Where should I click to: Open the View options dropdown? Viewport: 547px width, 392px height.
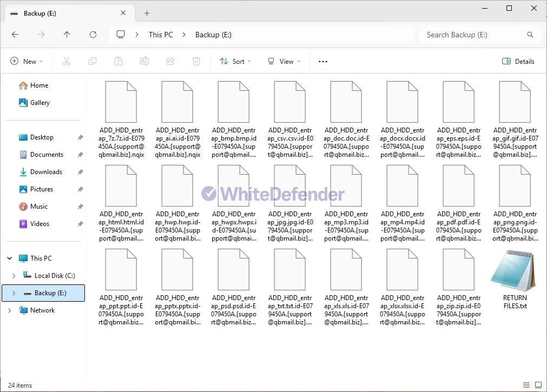point(284,62)
